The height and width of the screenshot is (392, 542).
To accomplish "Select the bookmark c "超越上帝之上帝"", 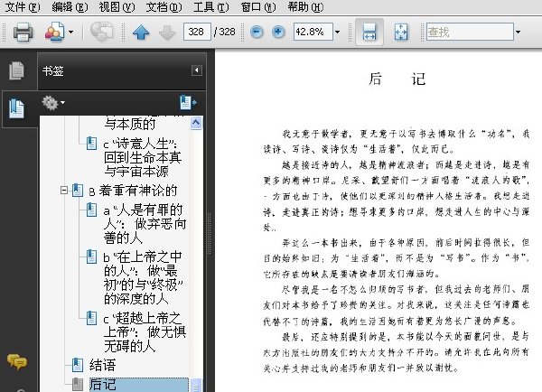I will (x=145, y=331).
